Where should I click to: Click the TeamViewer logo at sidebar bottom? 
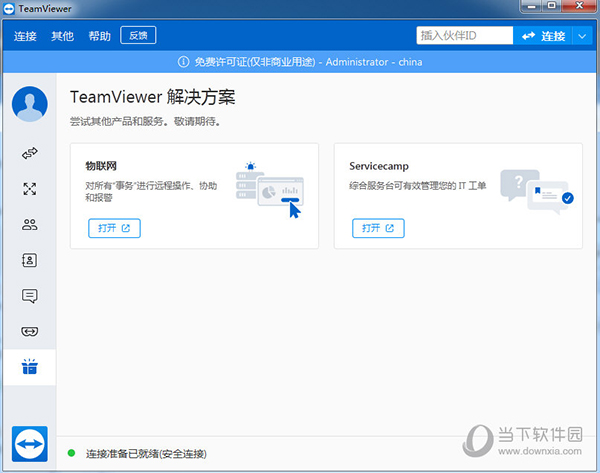pos(29,444)
